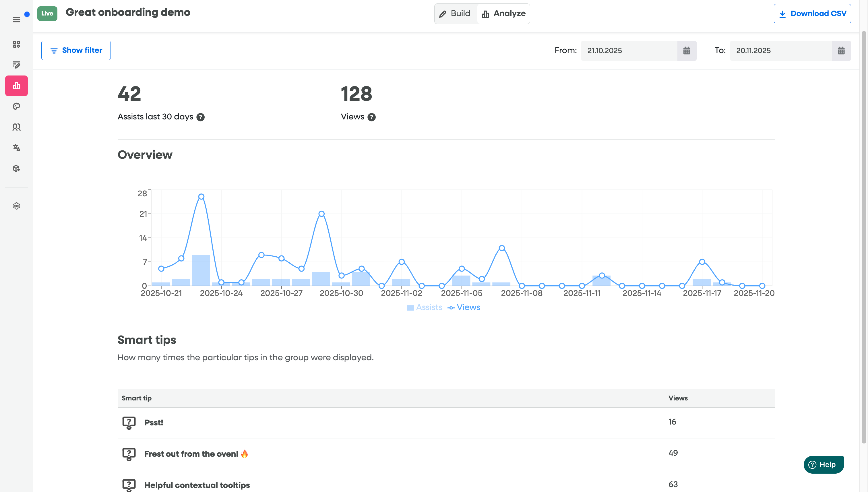Open the From date calendar picker
Screen dimensions: 868x492
pos(687,51)
